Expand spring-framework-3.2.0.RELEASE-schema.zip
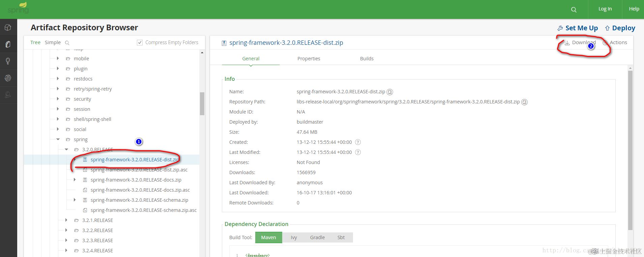Viewport: 644px width, 257px height. (75, 200)
